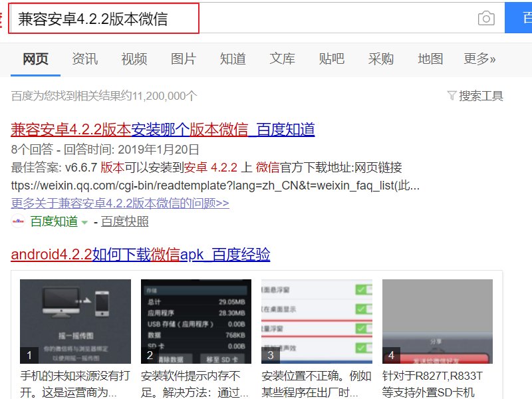Open the result android4.2.2如何下载微信apk
The height and width of the screenshot is (399, 532).
(x=140, y=255)
